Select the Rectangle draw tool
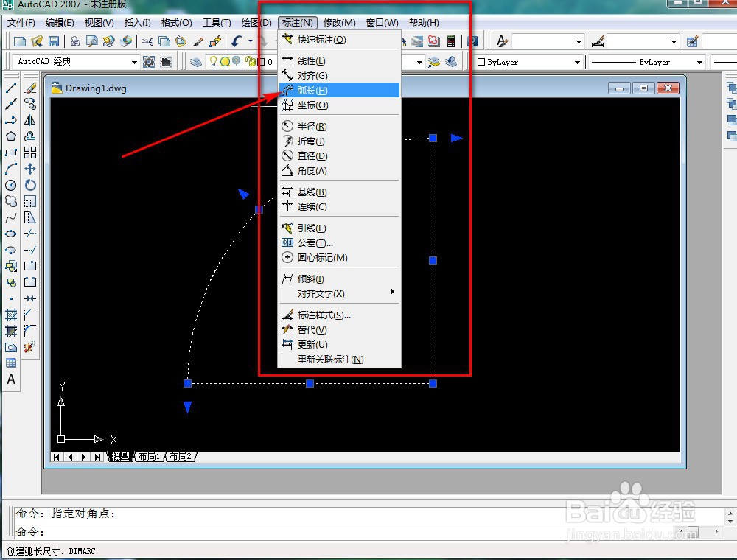 click(11, 153)
